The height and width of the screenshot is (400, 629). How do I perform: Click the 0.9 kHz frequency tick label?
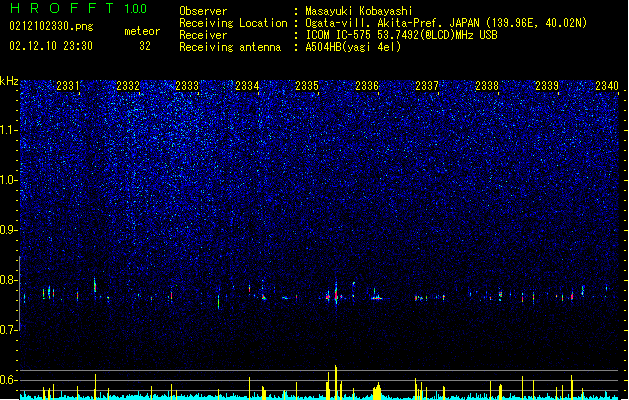click(8, 230)
